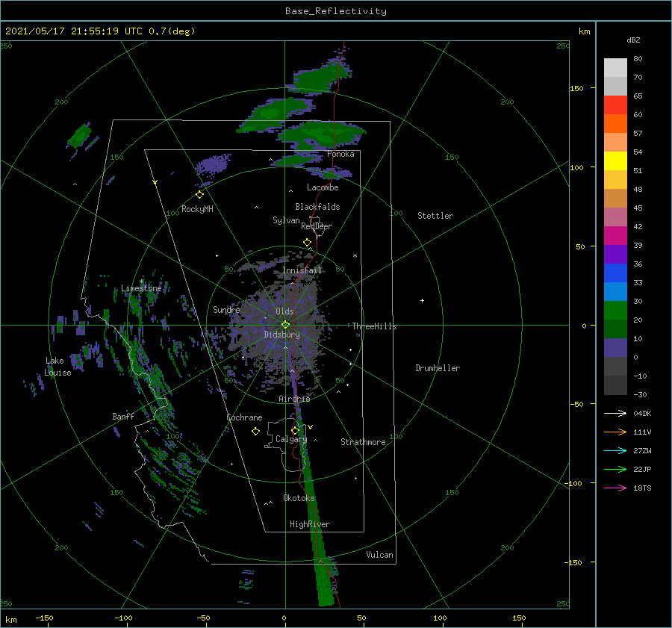This screenshot has width=672, height=628.
Task: Click the Blackfalds label
Action: [x=317, y=207]
